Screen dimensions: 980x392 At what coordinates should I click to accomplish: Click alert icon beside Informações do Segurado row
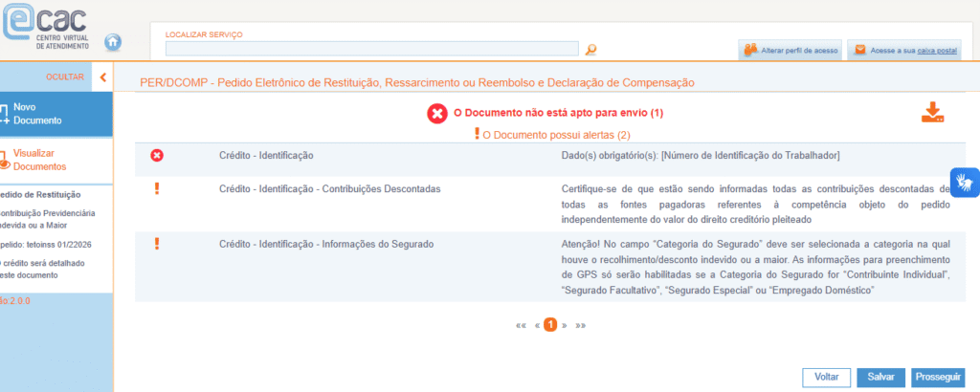(x=157, y=245)
